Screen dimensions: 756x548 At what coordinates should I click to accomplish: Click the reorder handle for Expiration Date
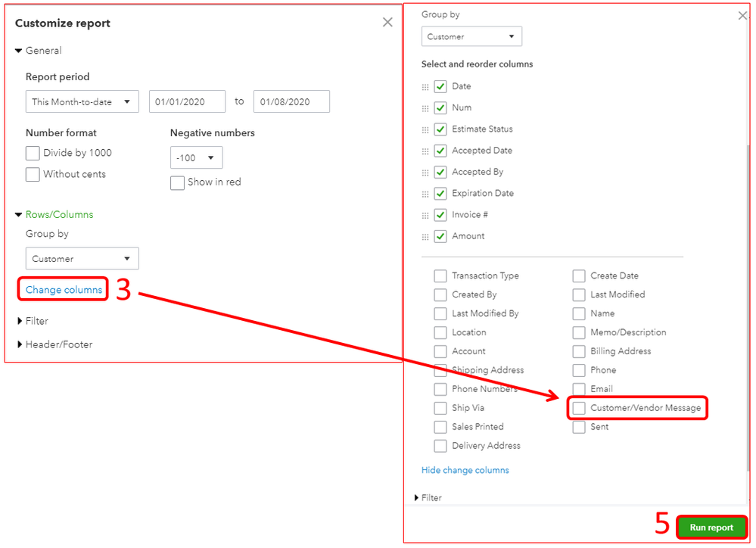point(425,193)
